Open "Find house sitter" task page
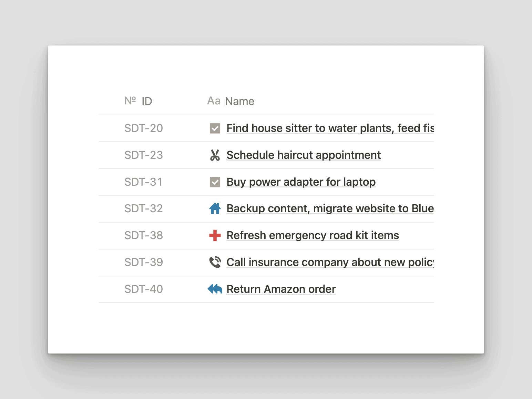Screen dimensions: 532x399 [330, 128]
